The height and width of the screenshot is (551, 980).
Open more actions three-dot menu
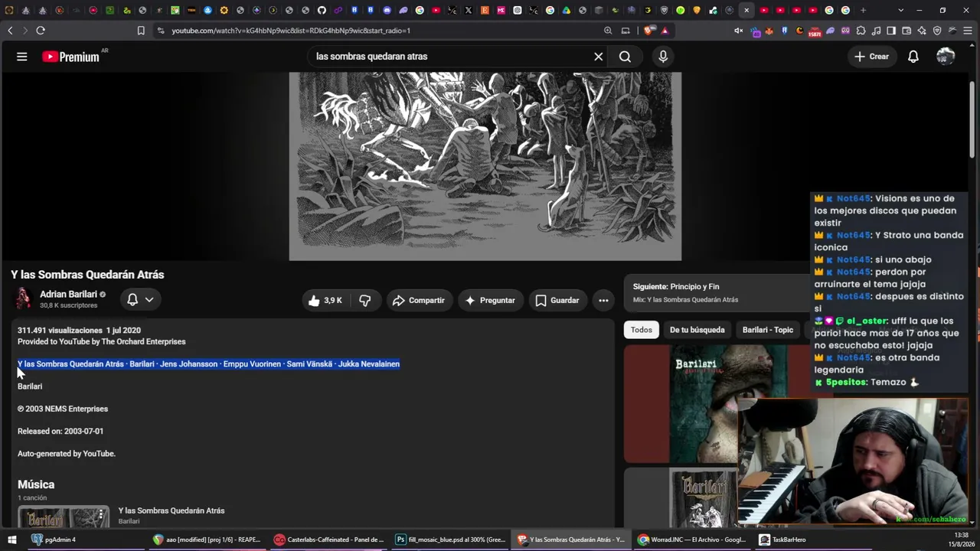(603, 301)
